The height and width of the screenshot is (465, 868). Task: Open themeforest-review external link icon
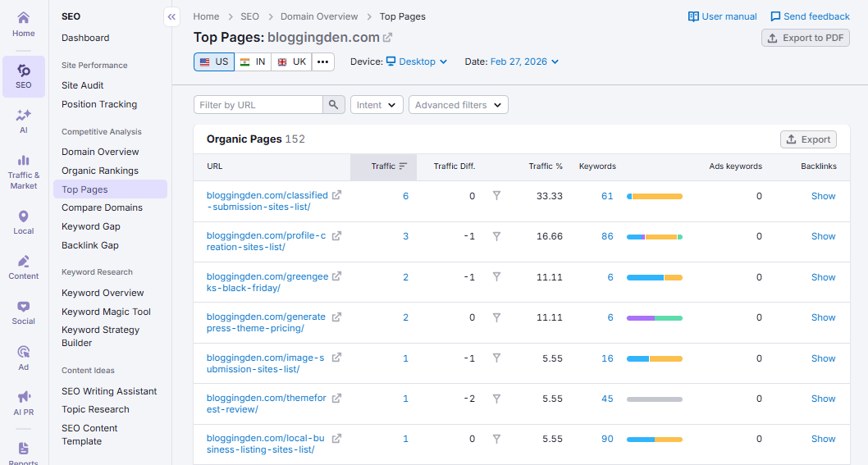336,398
